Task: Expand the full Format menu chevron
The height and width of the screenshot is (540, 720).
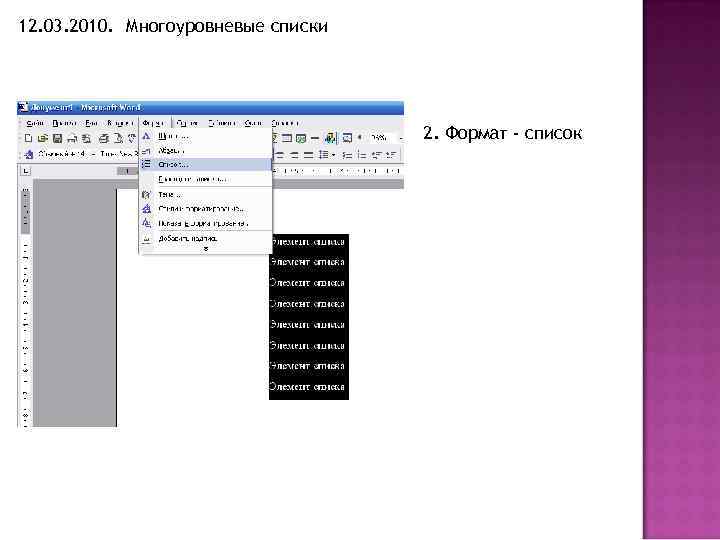Action: (206, 248)
